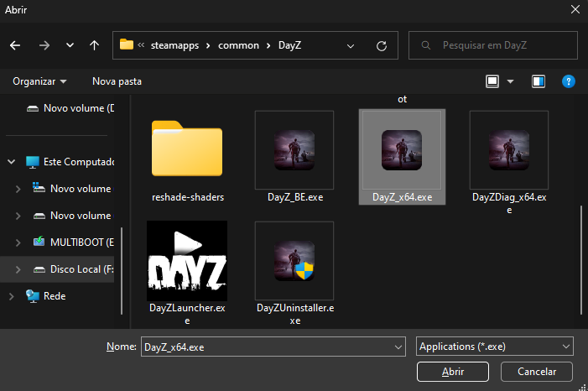Navigate to common in breadcrumb
The image size is (588, 391).
coord(238,45)
